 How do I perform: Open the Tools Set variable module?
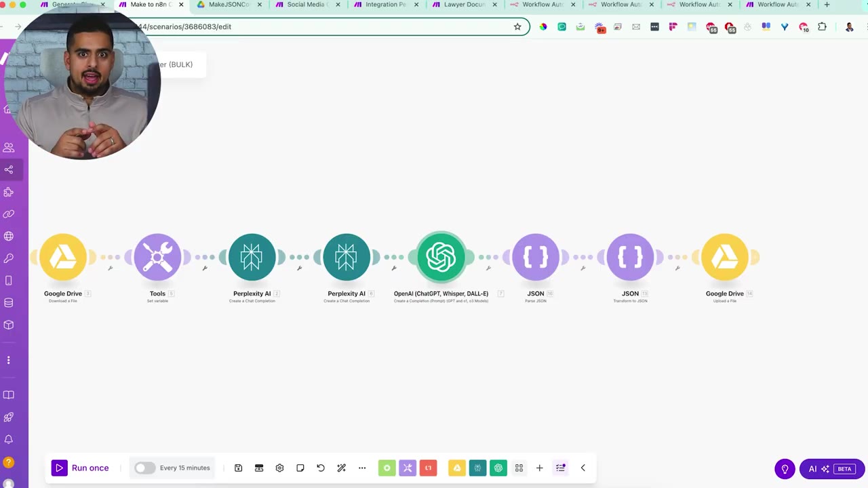[x=157, y=257]
